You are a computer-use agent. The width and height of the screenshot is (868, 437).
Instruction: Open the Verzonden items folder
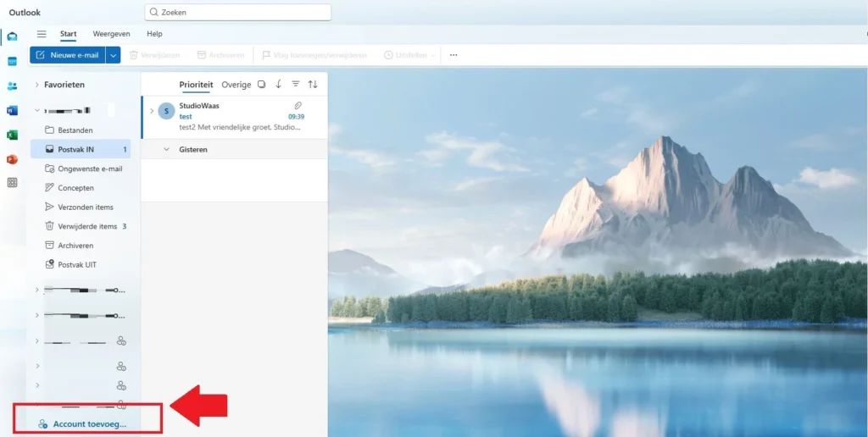click(x=85, y=207)
